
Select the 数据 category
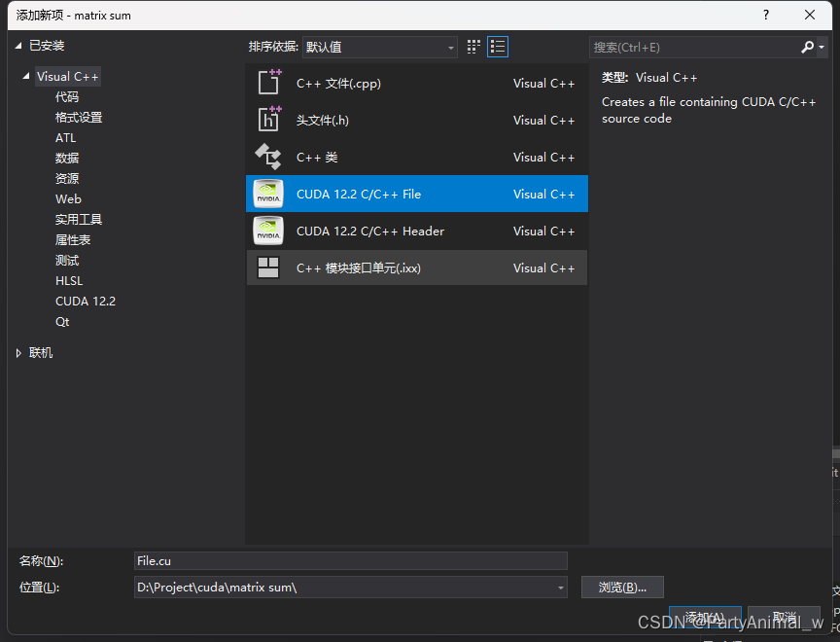point(67,159)
